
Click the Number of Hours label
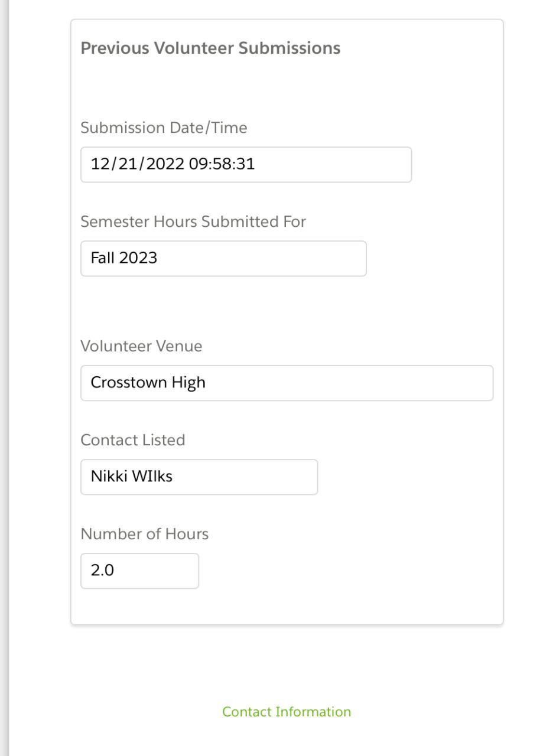click(x=145, y=534)
